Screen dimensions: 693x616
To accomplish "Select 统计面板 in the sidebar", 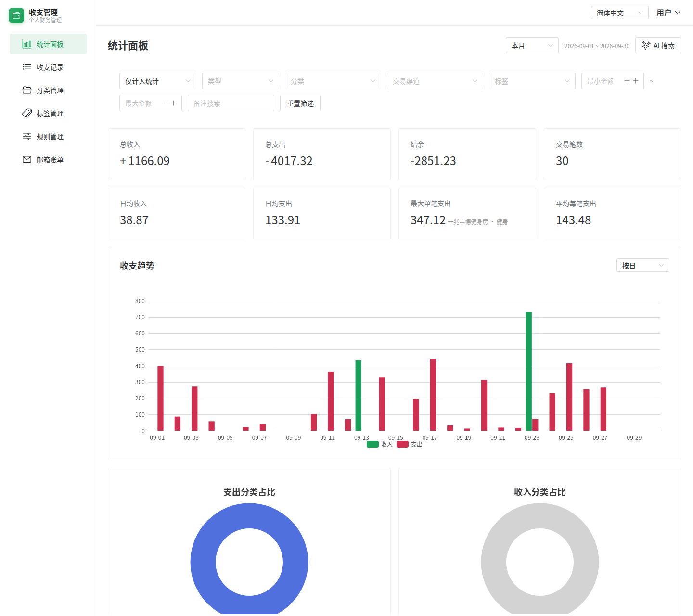I will click(x=48, y=44).
